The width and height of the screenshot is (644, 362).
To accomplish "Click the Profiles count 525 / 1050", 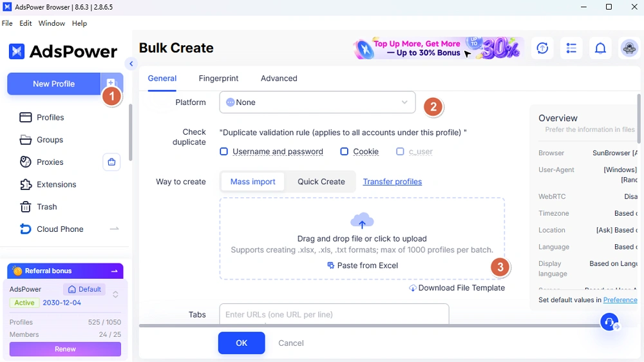I will (104, 322).
